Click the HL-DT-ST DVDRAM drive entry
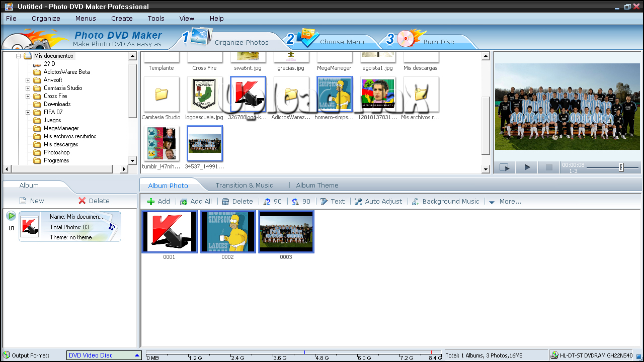This screenshot has width=644, height=362. click(592, 355)
